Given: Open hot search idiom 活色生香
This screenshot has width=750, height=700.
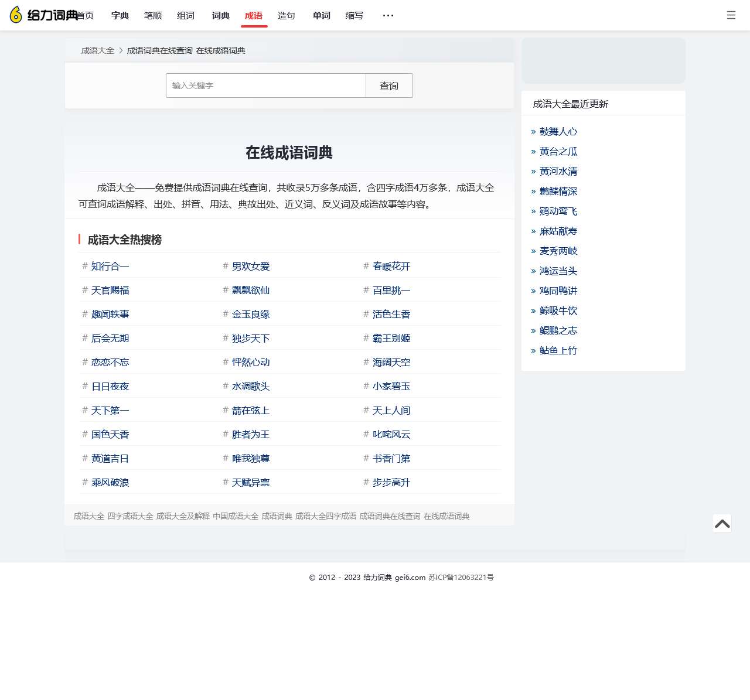Looking at the screenshot, I should pyautogui.click(x=391, y=314).
